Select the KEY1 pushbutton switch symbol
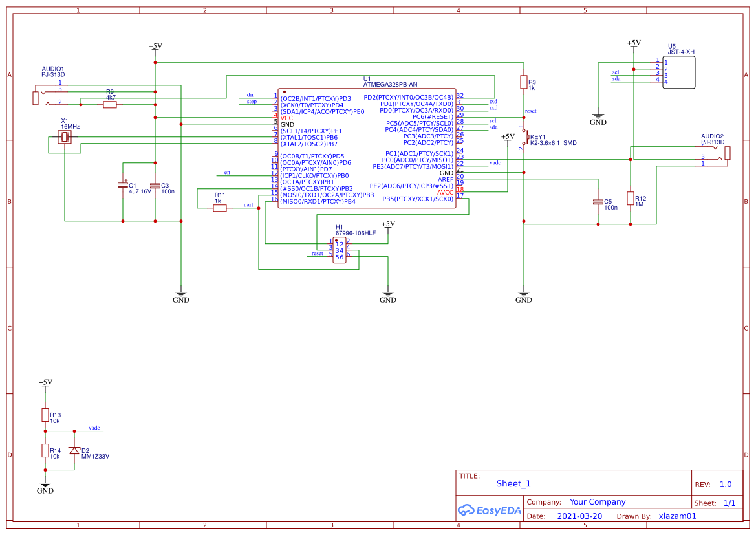The height and width of the screenshot is (535, 756). [524, 137]
